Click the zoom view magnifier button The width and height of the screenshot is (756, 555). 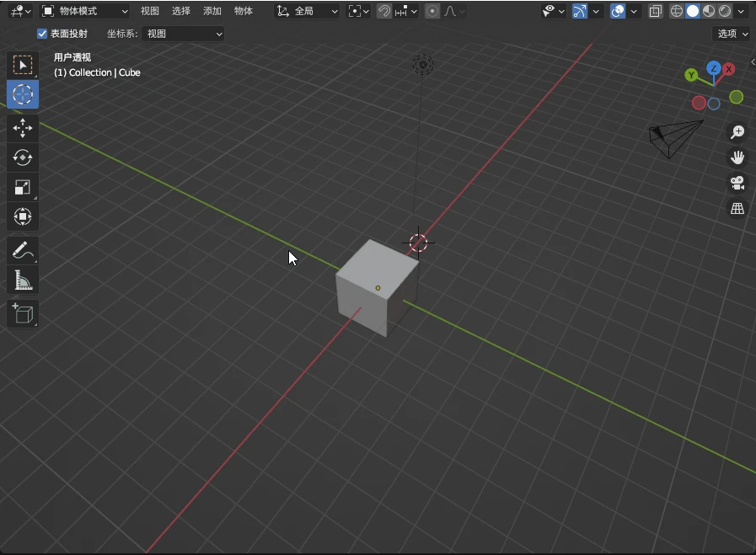point(737,132)
